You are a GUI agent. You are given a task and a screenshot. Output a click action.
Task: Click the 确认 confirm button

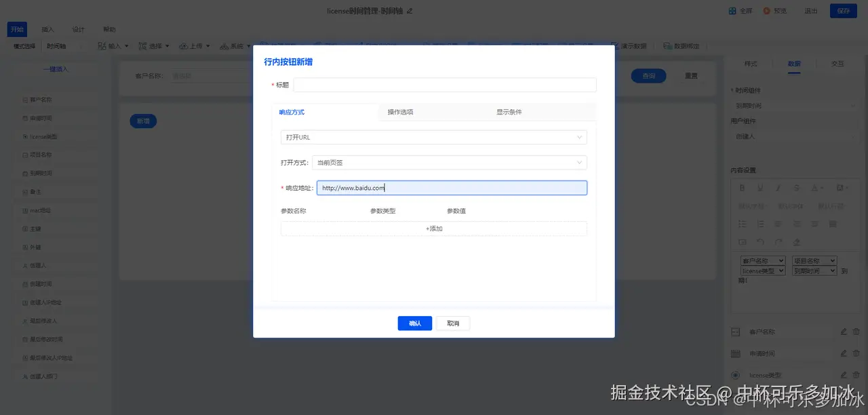pos(414,323)
